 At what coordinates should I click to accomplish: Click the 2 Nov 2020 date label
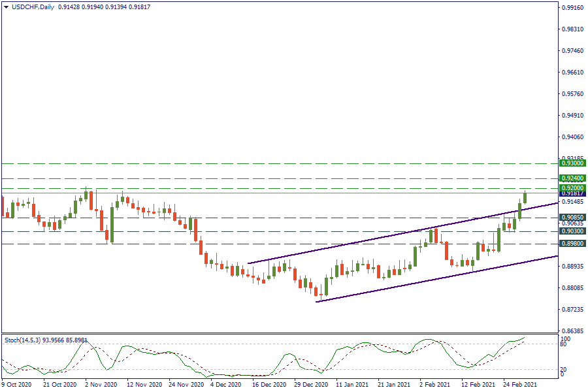click(x=101, y=385)
